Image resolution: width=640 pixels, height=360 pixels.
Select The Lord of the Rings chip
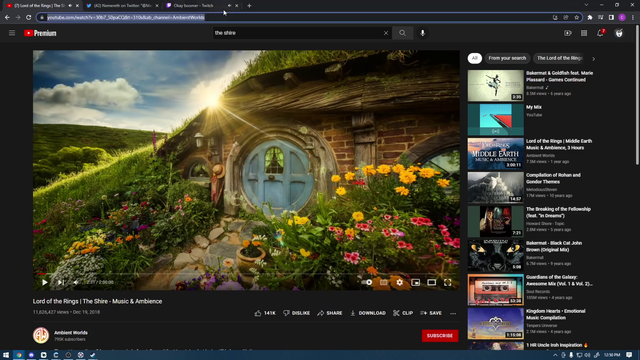[559, 58]
